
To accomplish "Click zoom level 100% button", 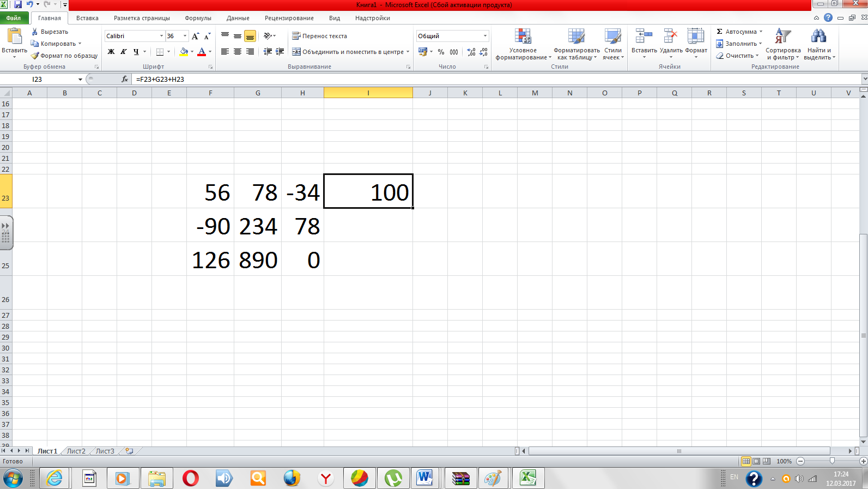I will [x=784, y=461].
